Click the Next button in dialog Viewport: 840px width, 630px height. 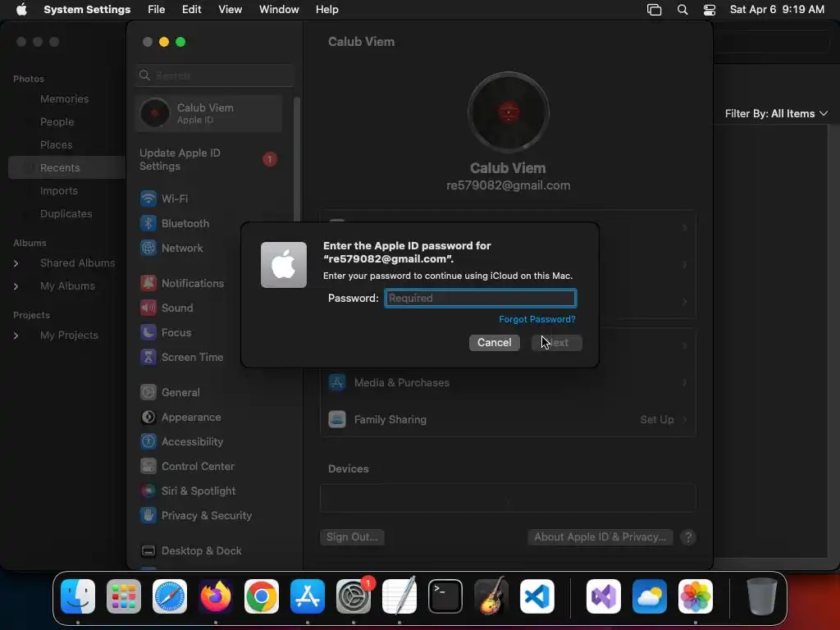(x=557, y=342)
